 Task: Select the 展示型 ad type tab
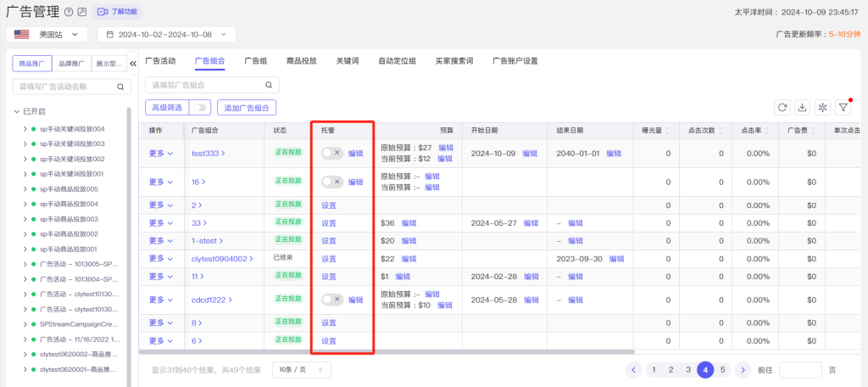point(108,64)
